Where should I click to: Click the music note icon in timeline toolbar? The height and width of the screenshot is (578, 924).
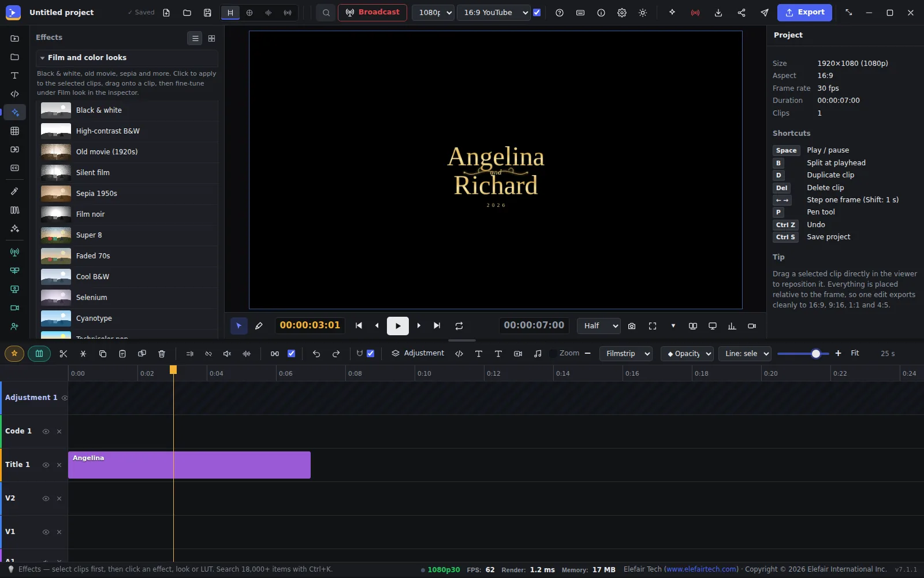[x=538, y=354]
